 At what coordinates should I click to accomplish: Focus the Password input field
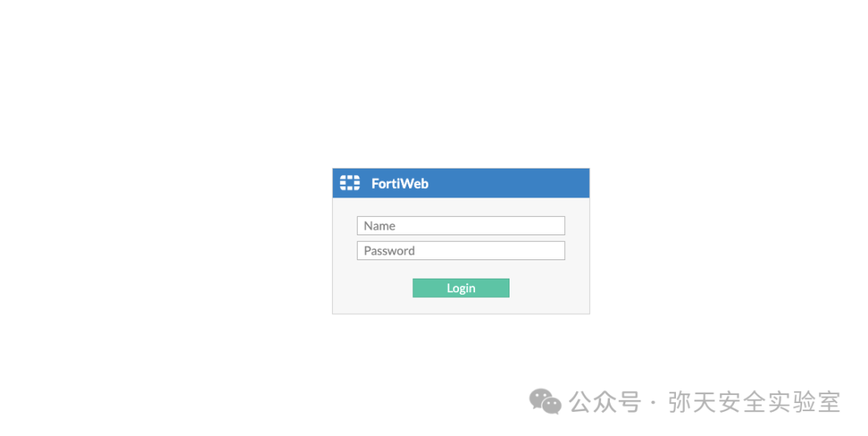coord(461,251)
